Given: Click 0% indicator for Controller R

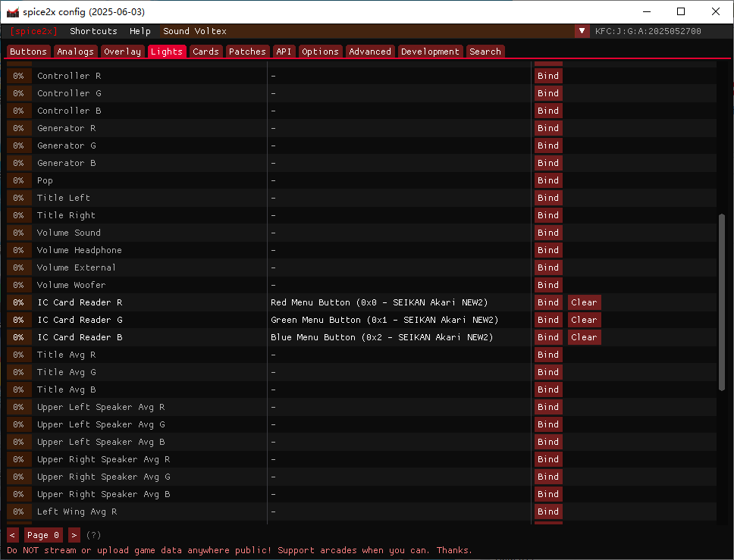Looking at the screenshot, I should [x=19, y=76].
